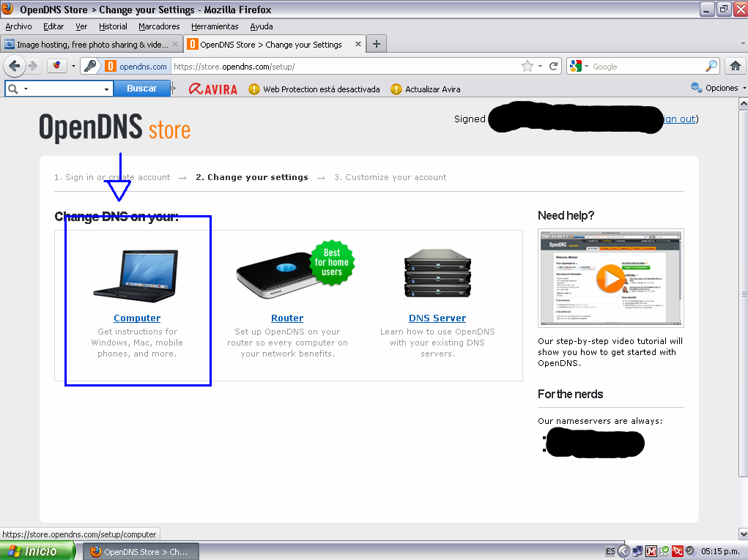Screen dimensions: 748x560
Task: Open the dropdown arrow next to colorful toolbar icon
Action: (73, 66)
